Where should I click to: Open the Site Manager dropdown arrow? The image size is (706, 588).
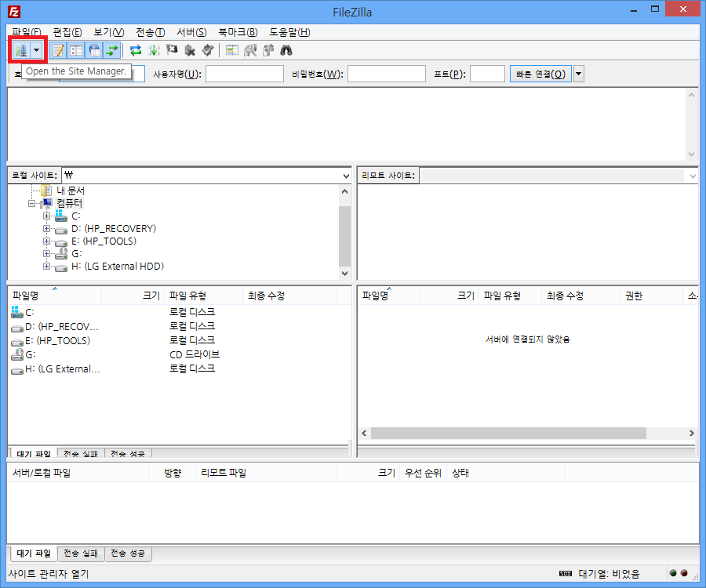36,50
